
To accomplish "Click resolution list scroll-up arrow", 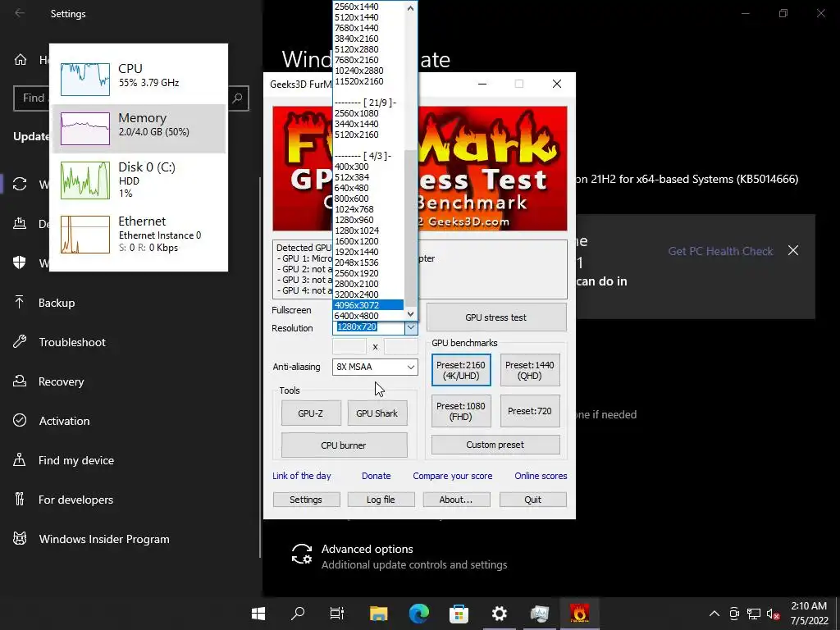I will [x=410, y=8].
